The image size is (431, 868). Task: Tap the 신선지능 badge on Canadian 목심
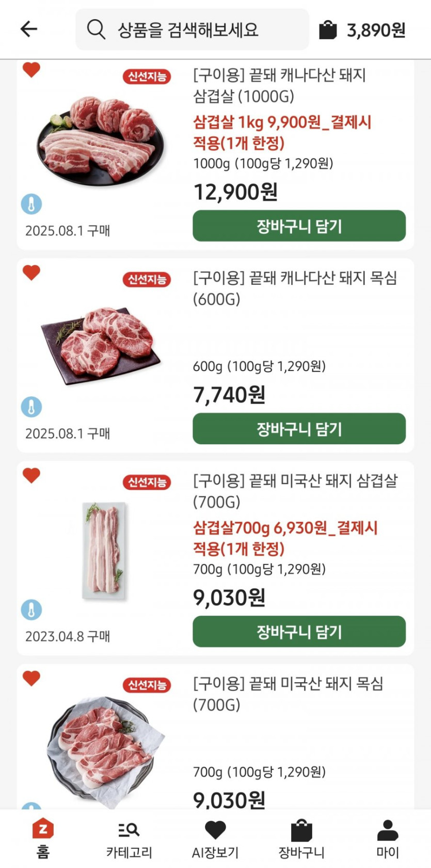coord(147,279)
